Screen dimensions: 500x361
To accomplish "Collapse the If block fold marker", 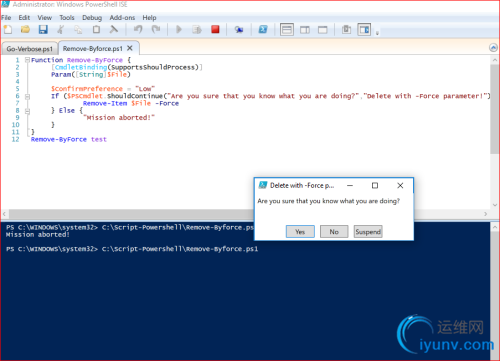I will (27, 96).
